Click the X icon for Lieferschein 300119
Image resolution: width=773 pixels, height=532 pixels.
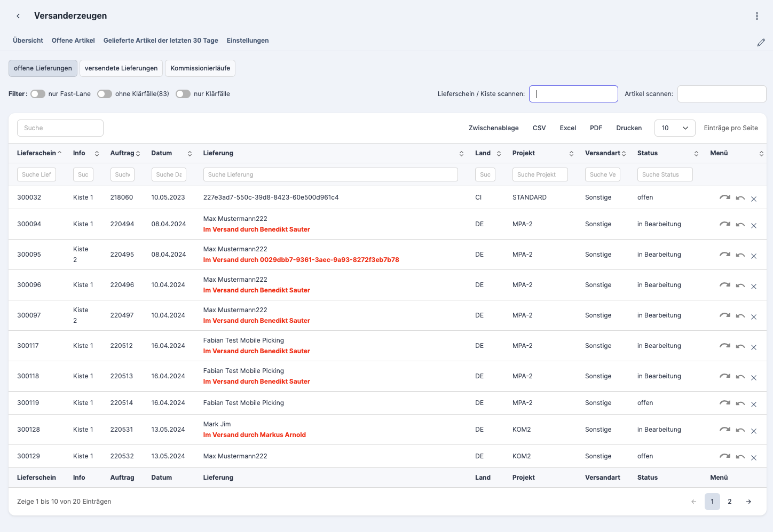tap(754, 404)
